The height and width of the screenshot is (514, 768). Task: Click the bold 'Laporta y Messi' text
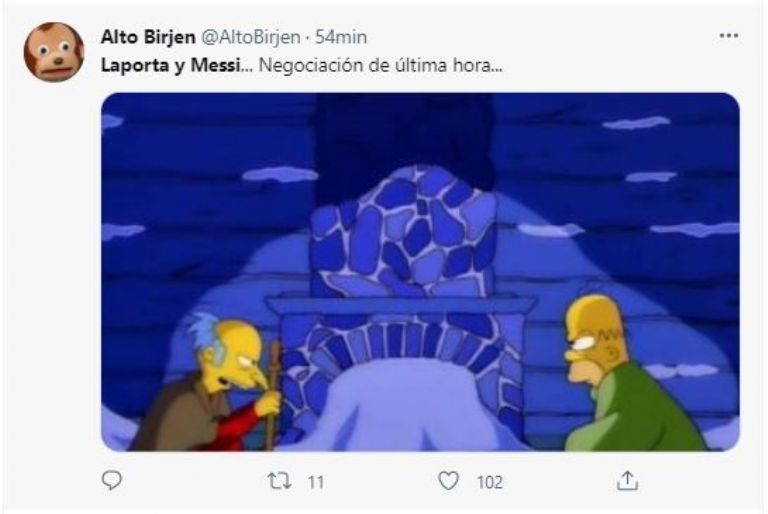click(x=170, y=66)
